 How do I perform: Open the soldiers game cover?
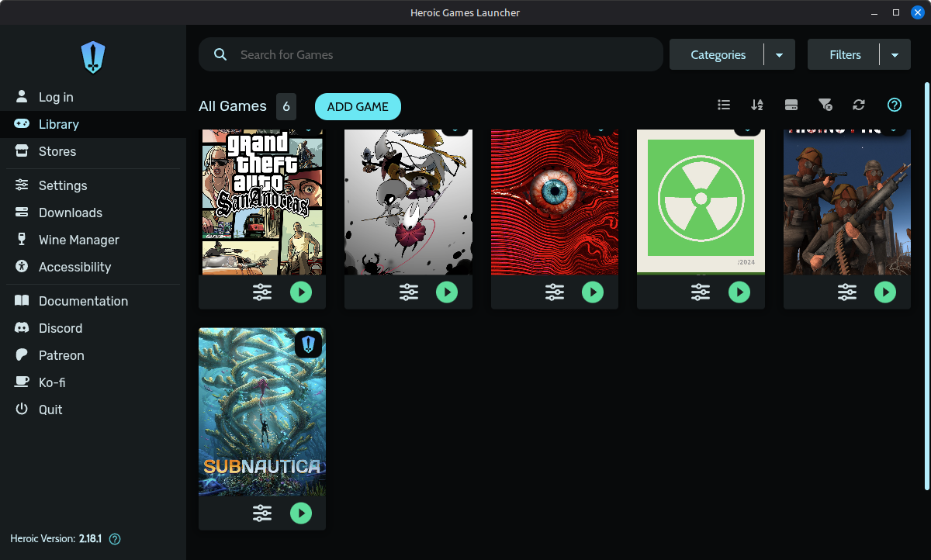[847, 202]
